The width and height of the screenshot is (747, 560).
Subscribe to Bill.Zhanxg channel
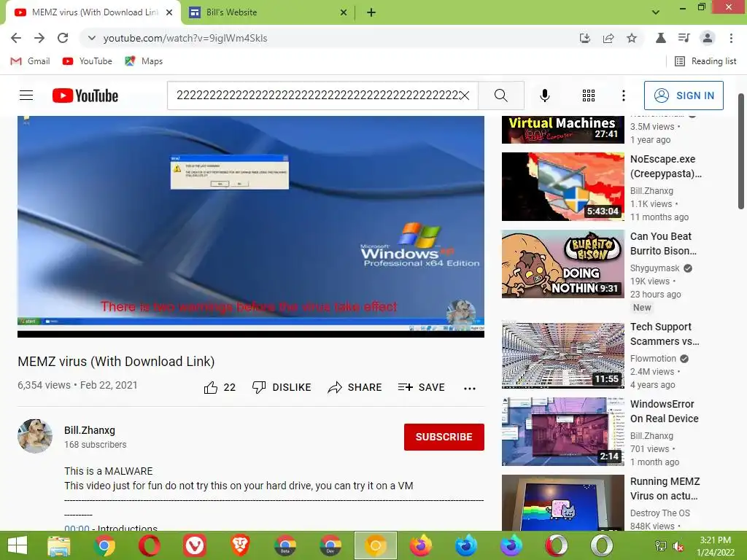(x=444, y=437)
